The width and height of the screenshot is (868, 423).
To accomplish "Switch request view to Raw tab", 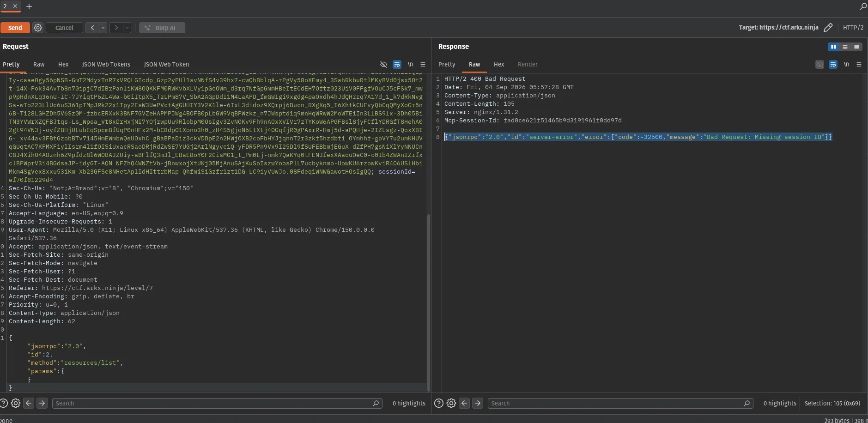I will tap(39, 64).
